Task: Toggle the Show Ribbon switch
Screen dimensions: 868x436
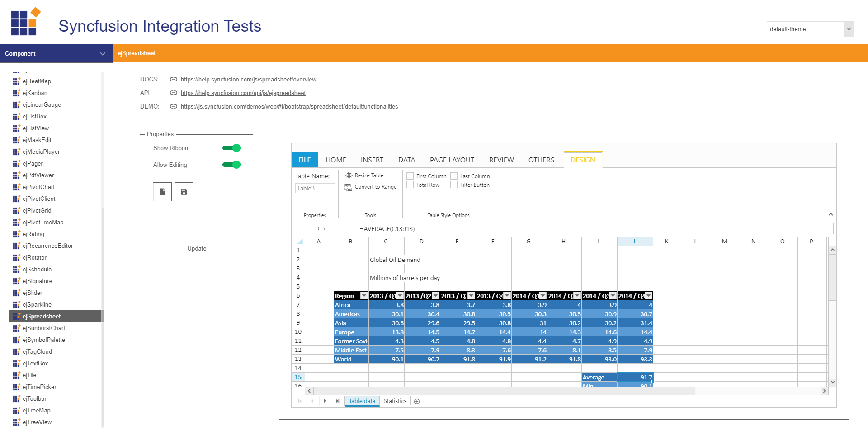Action: [231, 148]
